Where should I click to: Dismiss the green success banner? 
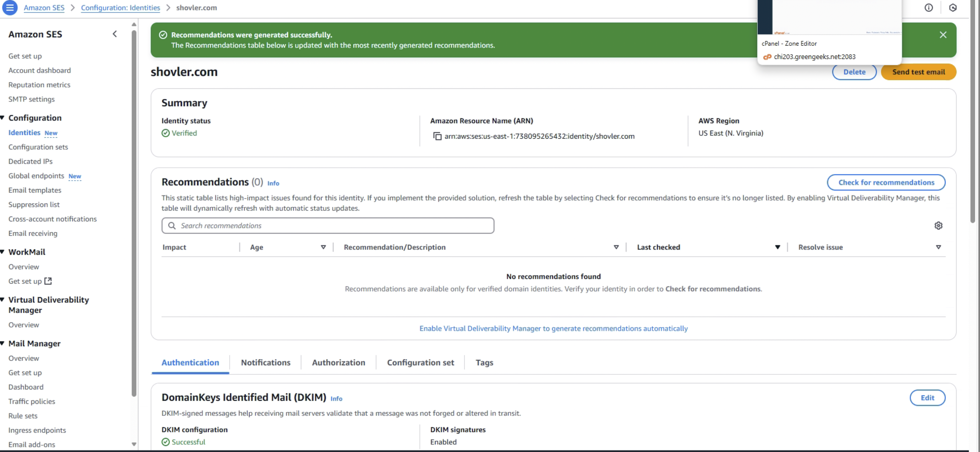tap(943, 35)
